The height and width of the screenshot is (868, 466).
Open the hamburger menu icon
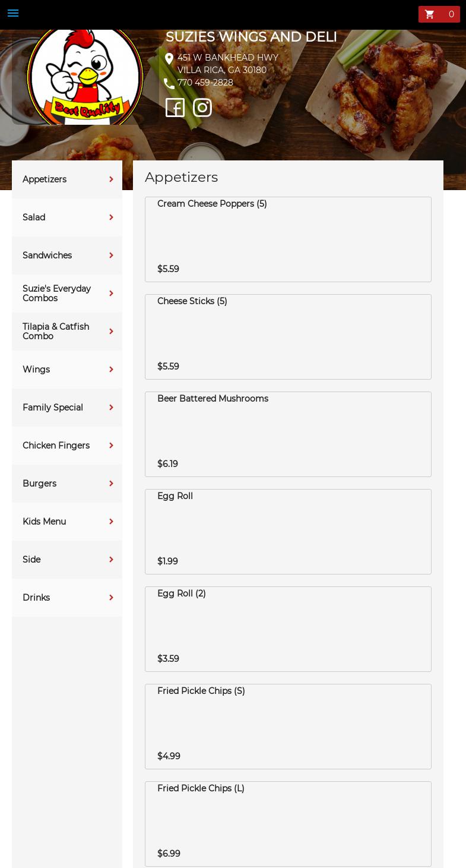(x=13, y=13)
